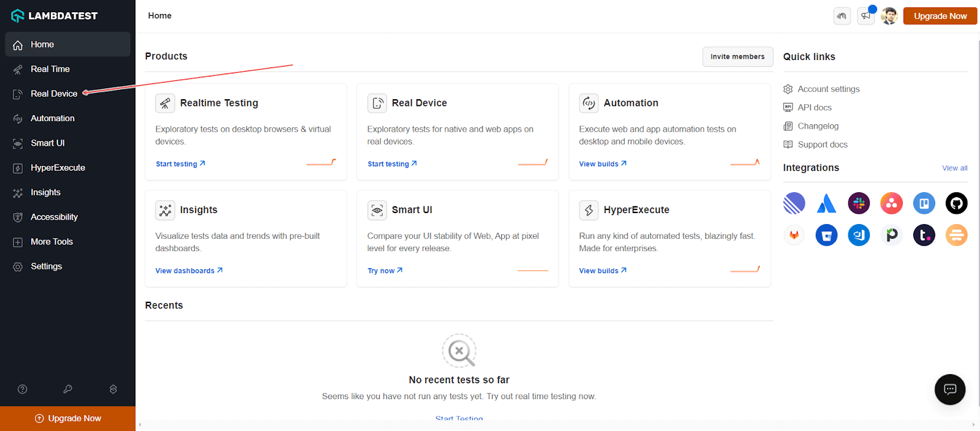
Task: Click the top-right Upgrade Now button
Action: (940, 16)
